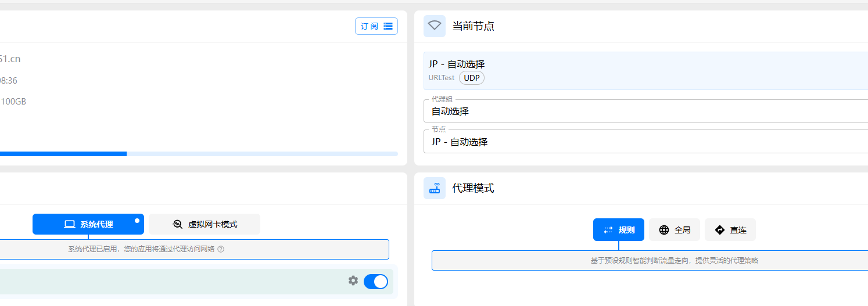The image size is (868, 306).
Task: Select 系统代理 mode
Action: [88, 224]
